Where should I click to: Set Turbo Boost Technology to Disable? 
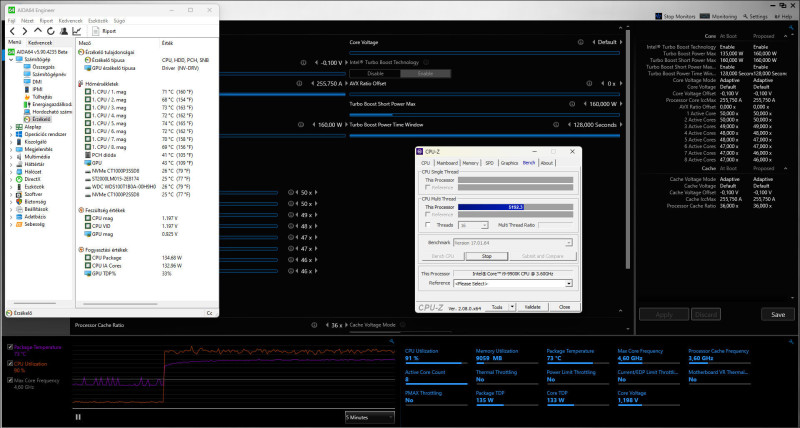click(x=375, y=73)
